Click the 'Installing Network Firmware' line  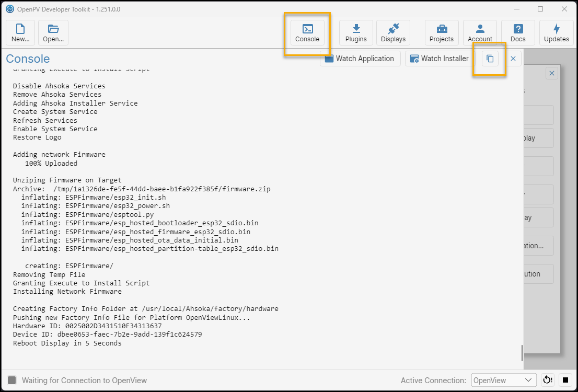pyautogui.click(x=67, y=292)
